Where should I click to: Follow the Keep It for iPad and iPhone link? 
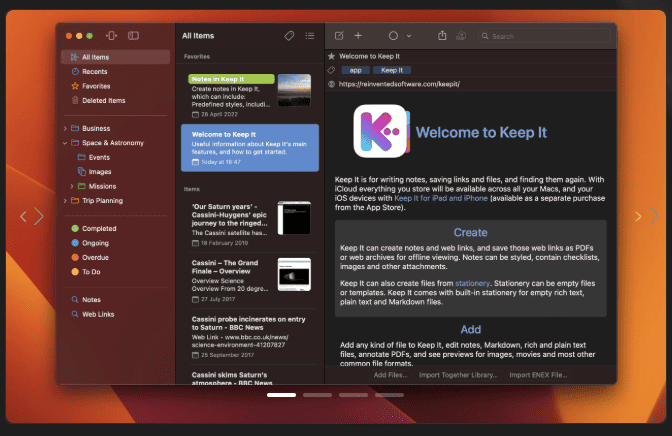(441, 198)
